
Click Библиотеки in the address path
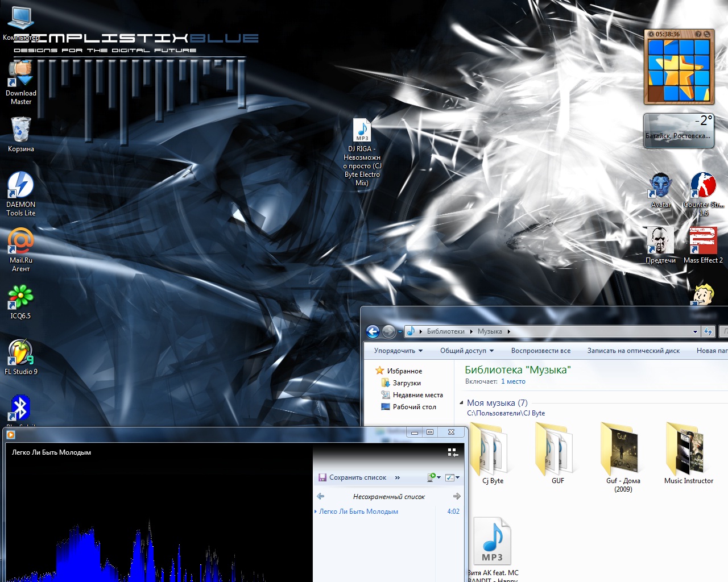(446, 331)
